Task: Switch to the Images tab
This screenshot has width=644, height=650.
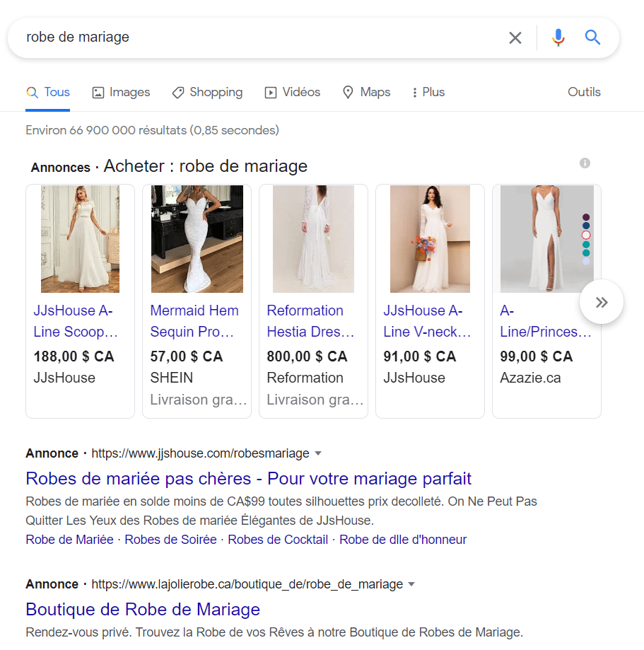Action: click(x=121, y=92)
